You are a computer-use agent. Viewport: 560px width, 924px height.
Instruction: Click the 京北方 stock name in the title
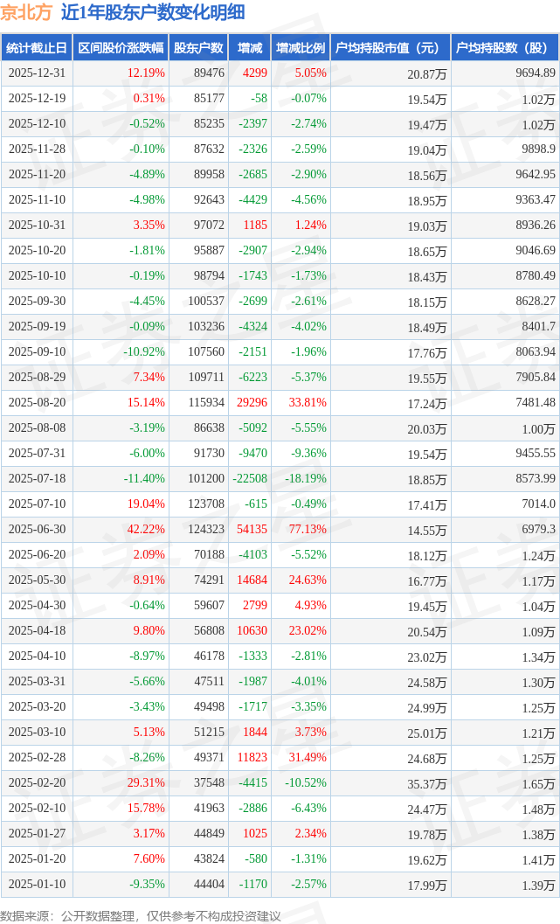[x=26, y=12]
